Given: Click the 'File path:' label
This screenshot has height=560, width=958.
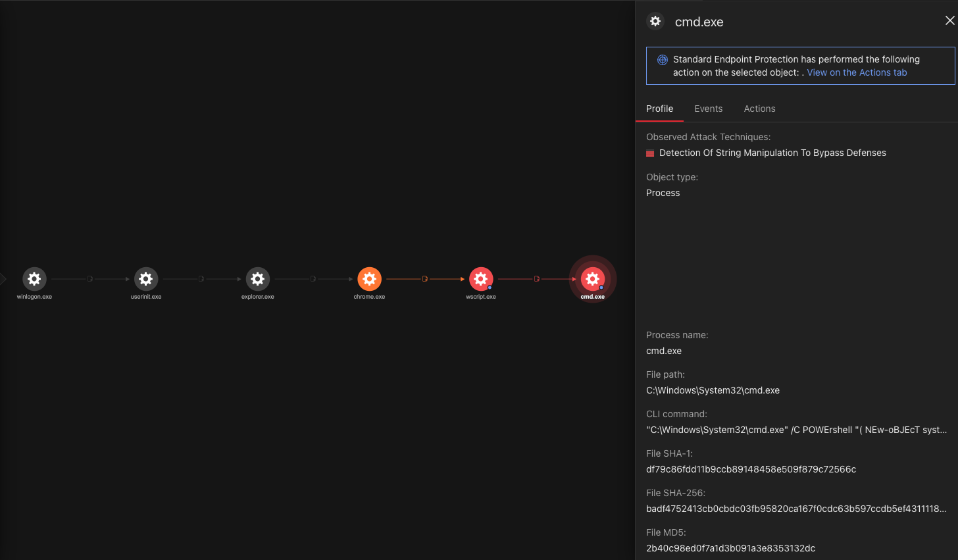Looking at the screenshot, I should coord(665,374).
